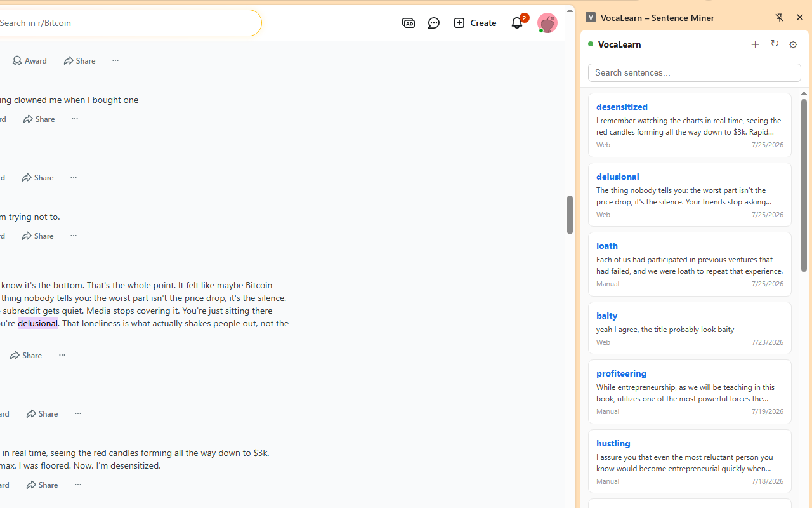The width and height of the screenshot is (812, 508).
Task: Open more options for 'desensitized' comment
Action: (x=77, y=485)
